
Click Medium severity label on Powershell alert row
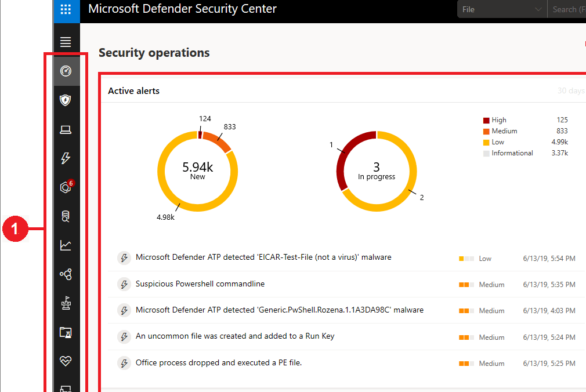click(492, 285)
